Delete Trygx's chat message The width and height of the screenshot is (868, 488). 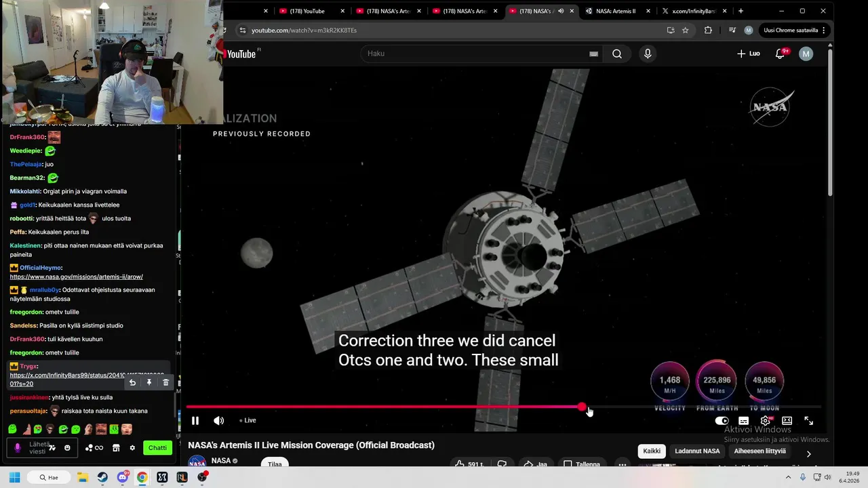pyautogui.click(x=166, y=382)
